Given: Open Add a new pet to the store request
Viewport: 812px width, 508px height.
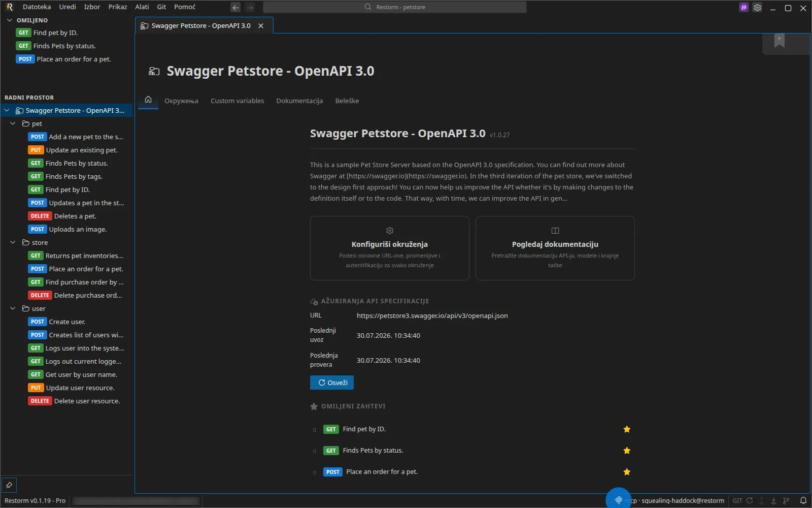Looking at the screenshot, I should click(x=76, y=137).
